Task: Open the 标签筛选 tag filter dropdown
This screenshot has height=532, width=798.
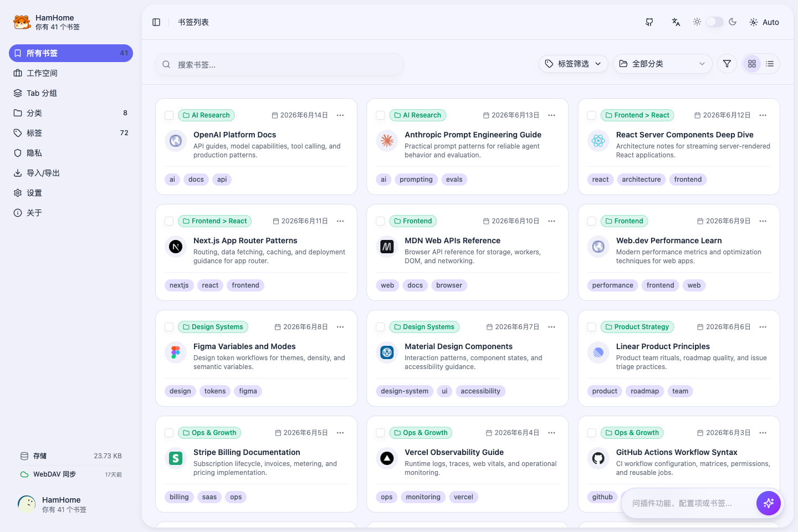Action: pos(574,64)
